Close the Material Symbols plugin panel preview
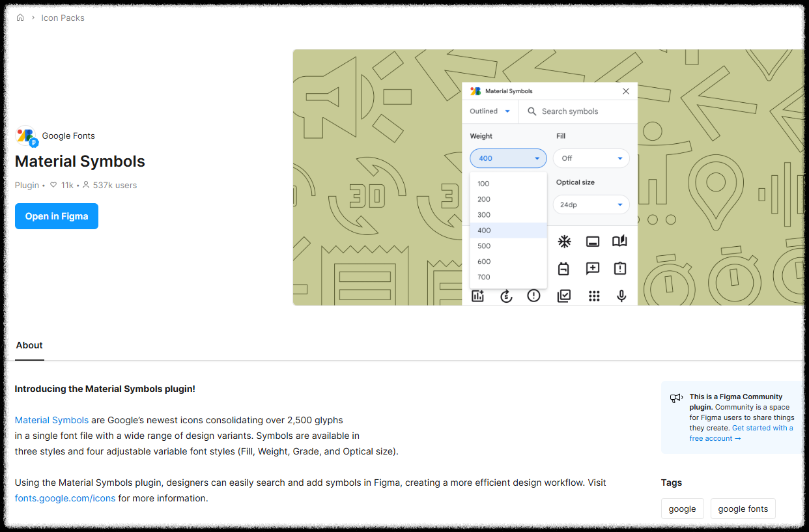Viewport: 809px width, 532px height. tap(626, 91)
